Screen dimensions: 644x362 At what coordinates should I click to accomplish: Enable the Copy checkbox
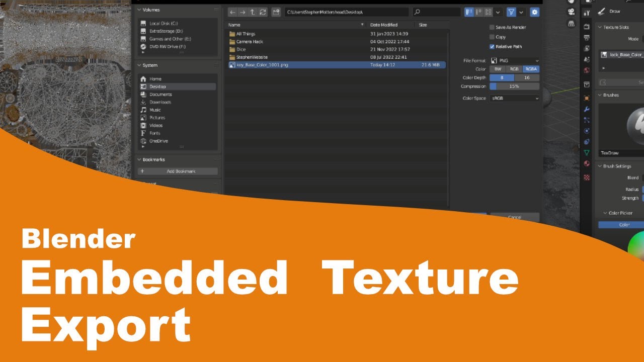(492, 37)
